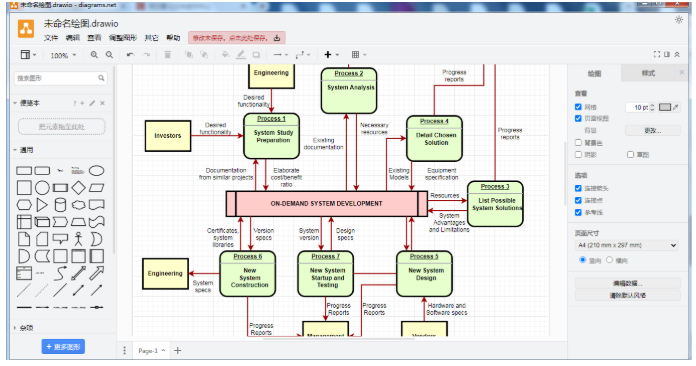The image size is (696, 366).
Task: Click the delete trash icon
Action: tap(167, 55)
